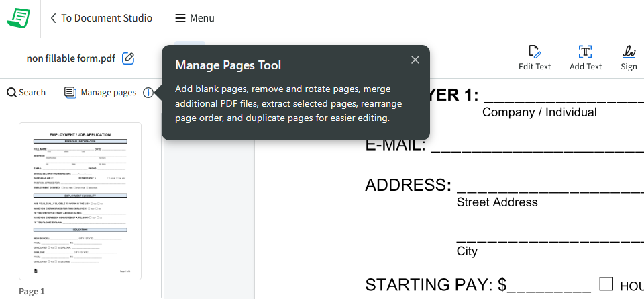Select the Edit Text tool
The height and width of the screenshot is (299, 644).
click(x=535, y=58)
